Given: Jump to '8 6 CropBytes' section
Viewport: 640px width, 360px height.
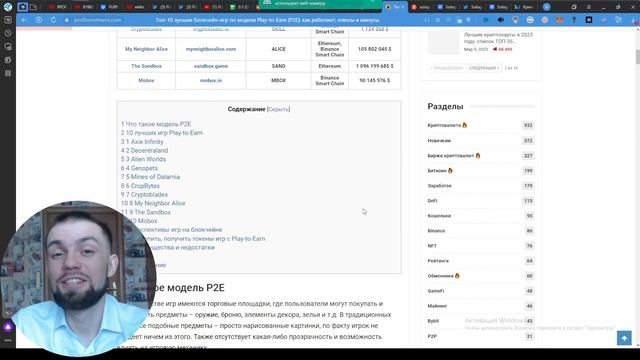Looking at the screenshot, I should (x=140, y=186).
